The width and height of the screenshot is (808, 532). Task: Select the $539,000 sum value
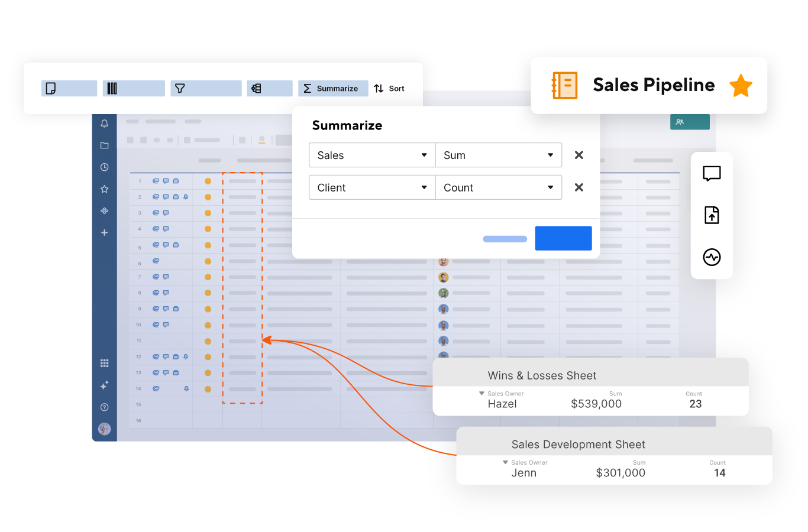(596, 404)
